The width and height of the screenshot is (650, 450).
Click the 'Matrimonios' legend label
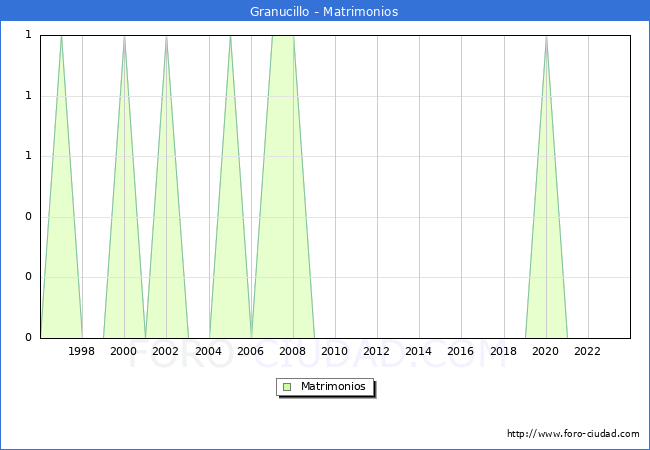[333, 386]
